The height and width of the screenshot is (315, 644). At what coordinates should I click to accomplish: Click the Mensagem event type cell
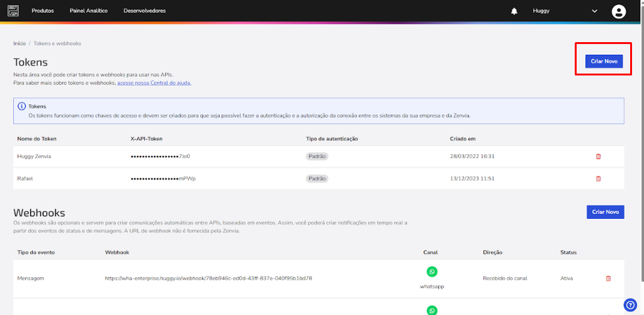tap(31, 279)
